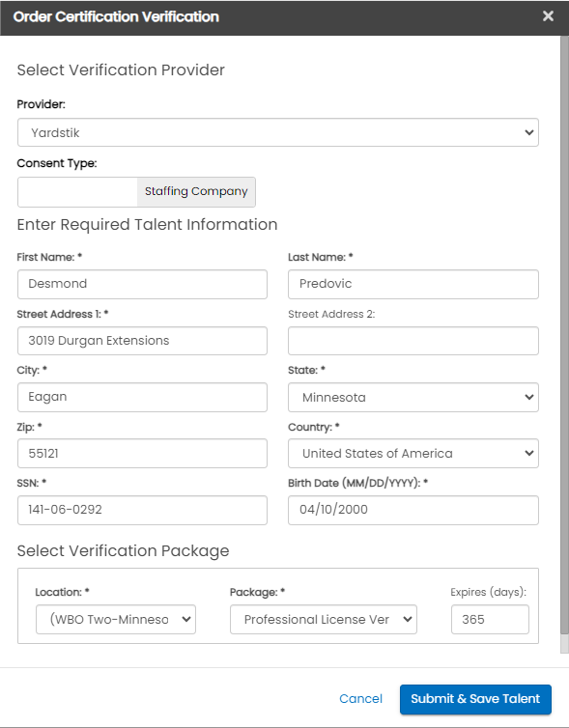Click Submit & Save Talent button

click(x=475, y=699)
